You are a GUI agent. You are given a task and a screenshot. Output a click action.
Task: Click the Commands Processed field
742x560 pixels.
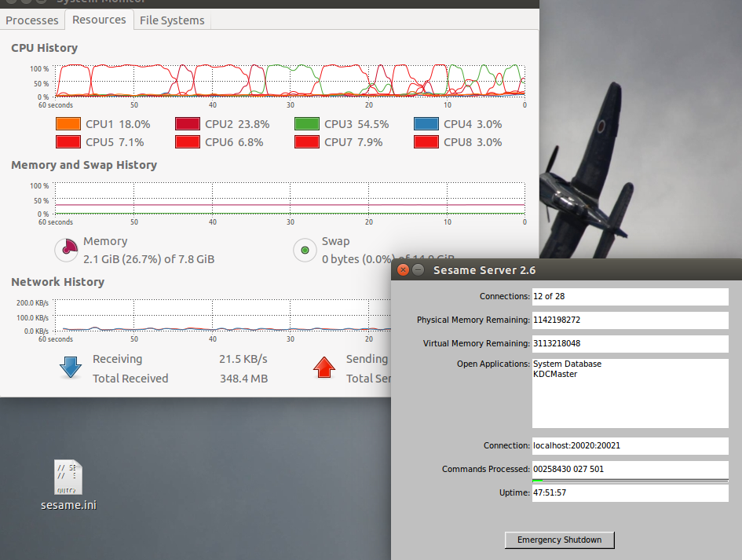(x=630, y=469)
